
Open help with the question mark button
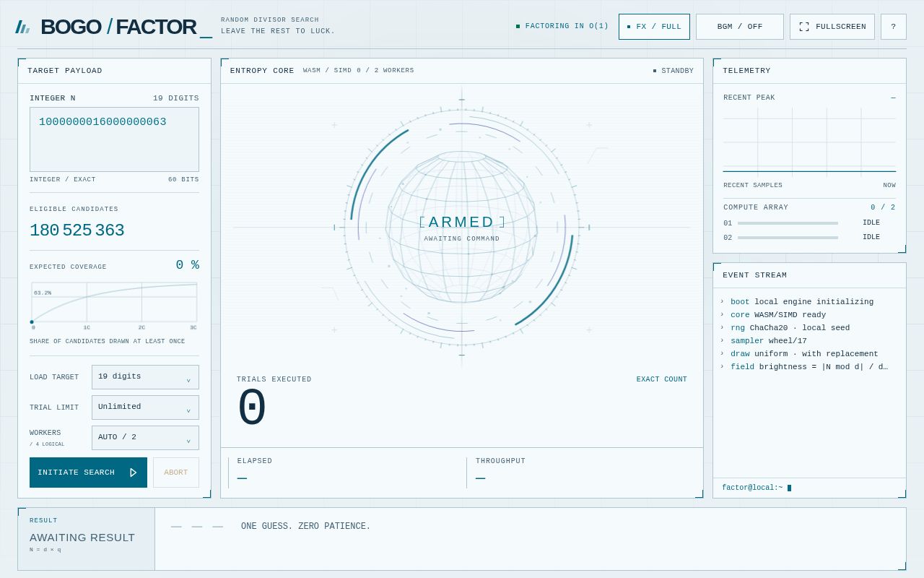[x=893, y=27]
